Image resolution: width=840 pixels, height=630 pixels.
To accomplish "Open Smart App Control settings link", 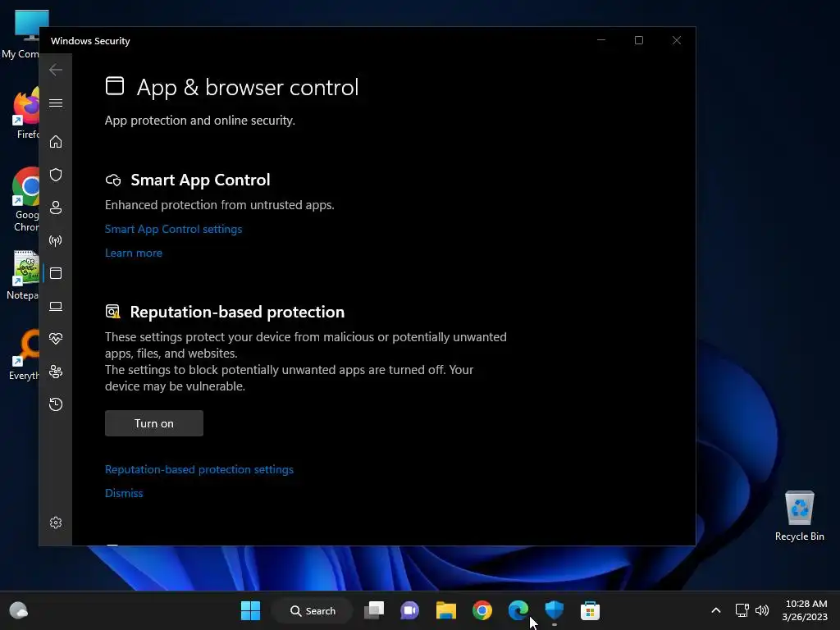I will pyautogui.click(x=174, y=229).
